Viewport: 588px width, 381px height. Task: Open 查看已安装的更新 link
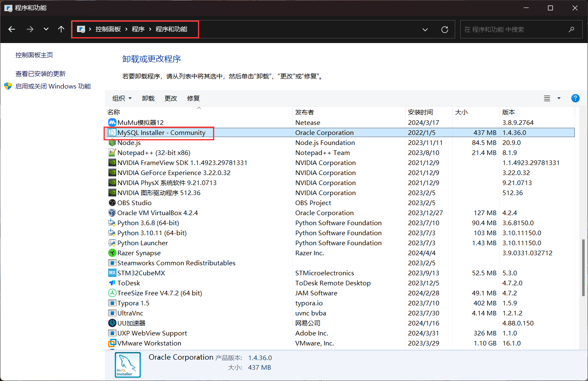(41, 74)
